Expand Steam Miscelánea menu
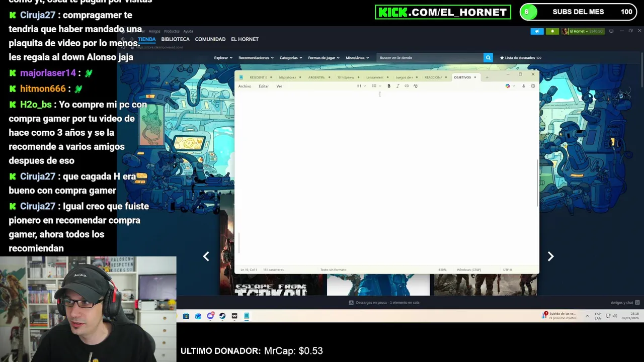644x362 pixels. click(357, 58)
